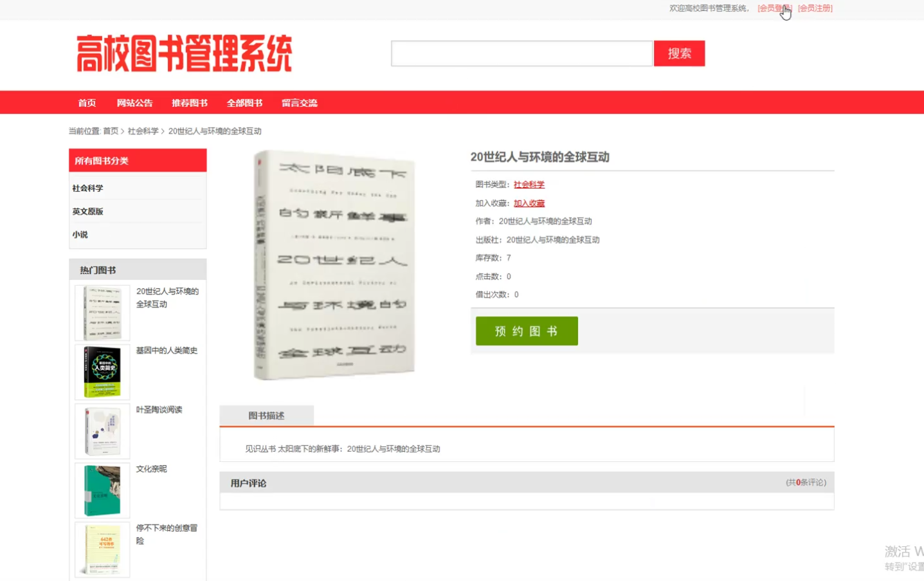Focus the book search input field

point(521,53)
